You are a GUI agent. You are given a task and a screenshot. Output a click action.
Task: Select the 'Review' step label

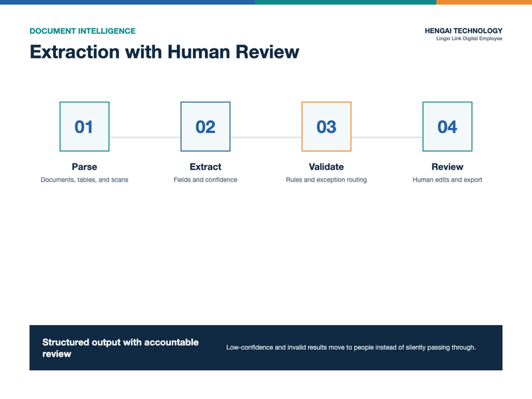[x=447, y=167]
